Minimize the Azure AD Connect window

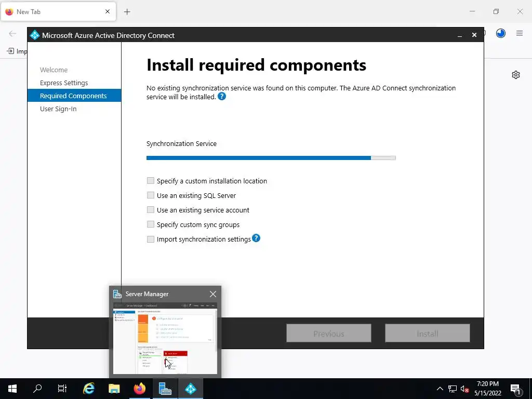460,35
